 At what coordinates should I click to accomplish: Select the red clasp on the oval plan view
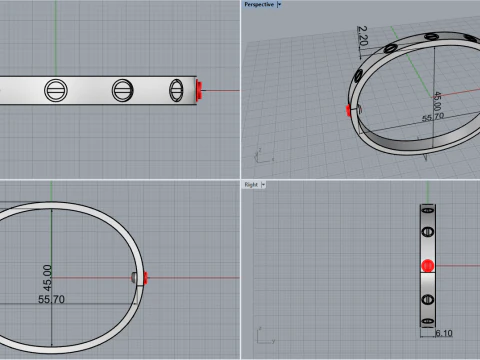[x=146, y=277]
